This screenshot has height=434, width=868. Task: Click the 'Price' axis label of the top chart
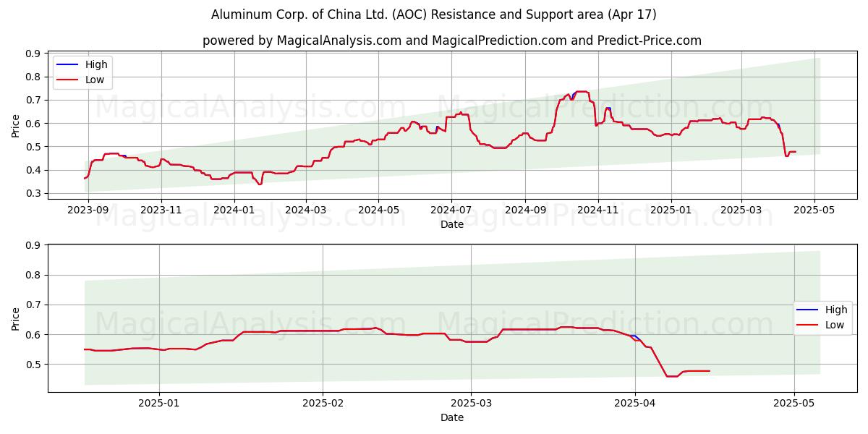click(x=16, y=126)
